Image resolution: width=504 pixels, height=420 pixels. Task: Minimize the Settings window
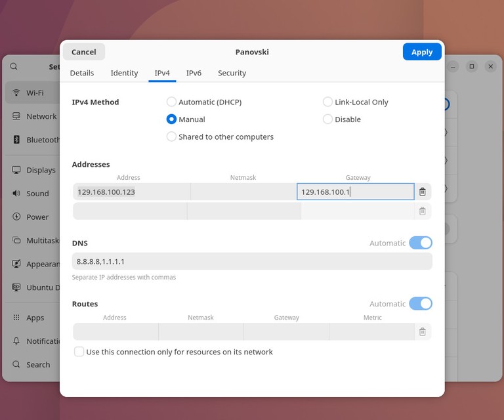(x=453, y=66)
